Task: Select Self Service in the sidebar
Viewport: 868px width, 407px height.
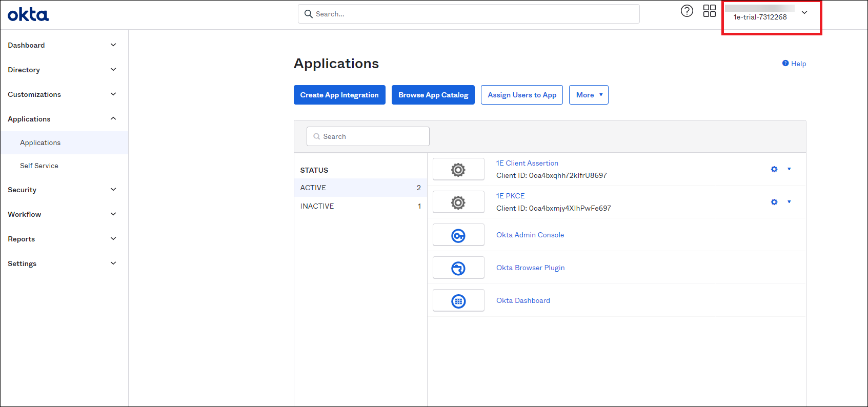Action: [x=39, y=166]
